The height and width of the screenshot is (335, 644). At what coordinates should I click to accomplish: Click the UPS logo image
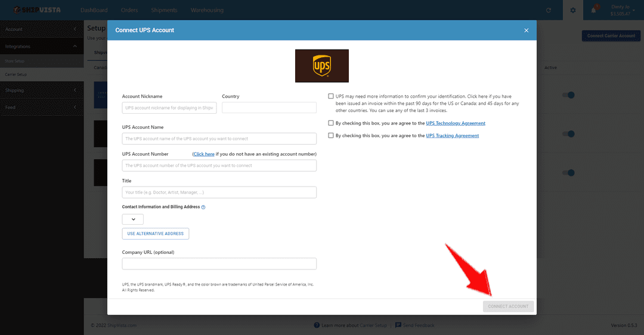point(321,66)
